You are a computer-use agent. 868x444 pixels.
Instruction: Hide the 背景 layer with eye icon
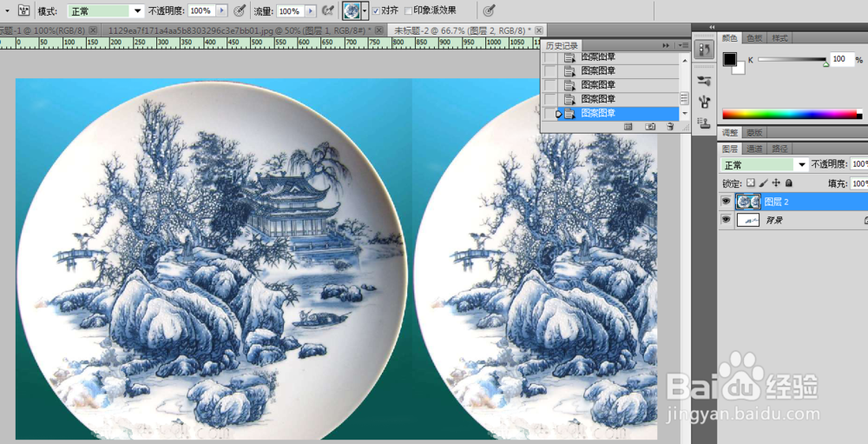[726, 220]
